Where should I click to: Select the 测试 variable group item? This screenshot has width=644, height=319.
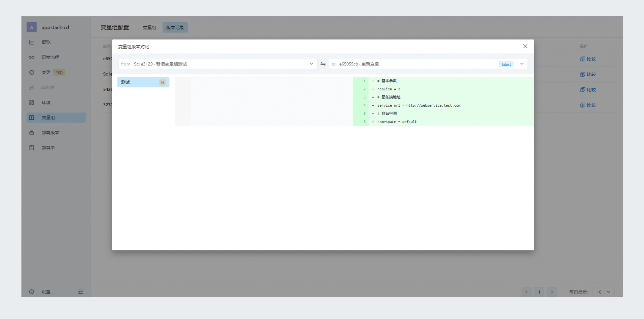coord(143,82)
